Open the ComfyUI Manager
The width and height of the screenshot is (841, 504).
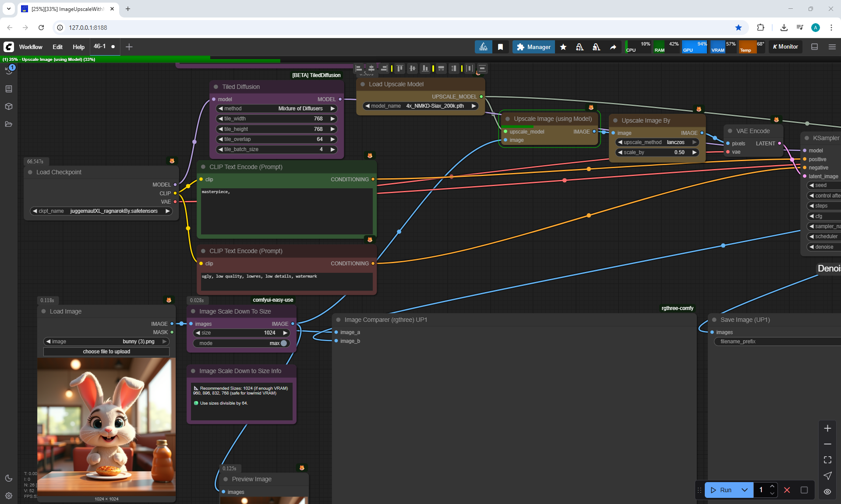533,47
